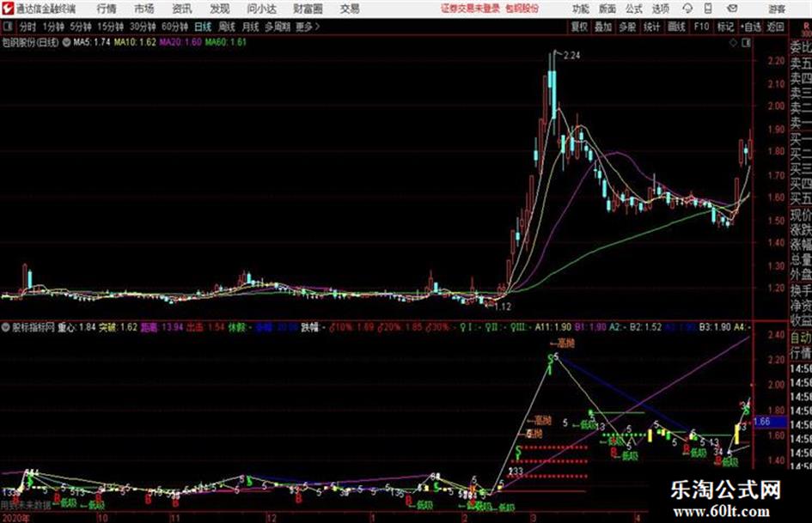Image resolution: width=812 pixels, height=523 pixels.
Task: Open the 问小达 menu
Action: [x=261, y=9]
